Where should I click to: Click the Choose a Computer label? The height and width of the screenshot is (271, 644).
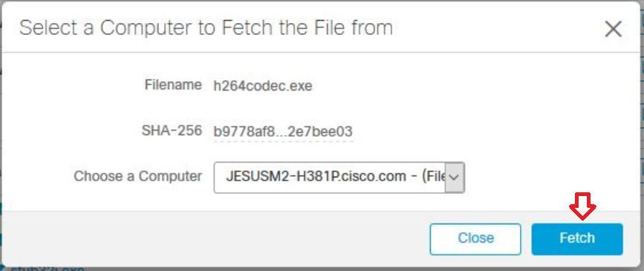tap(137, 176)
